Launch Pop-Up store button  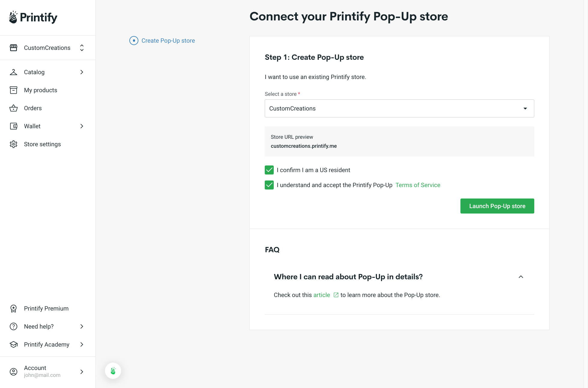tap(497, 206)
